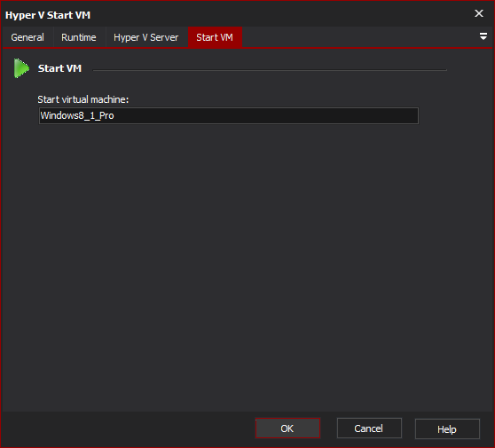Viewport: 495px width, 448px height.
Task: Open the Runtime tab
Action: point(79,37)
